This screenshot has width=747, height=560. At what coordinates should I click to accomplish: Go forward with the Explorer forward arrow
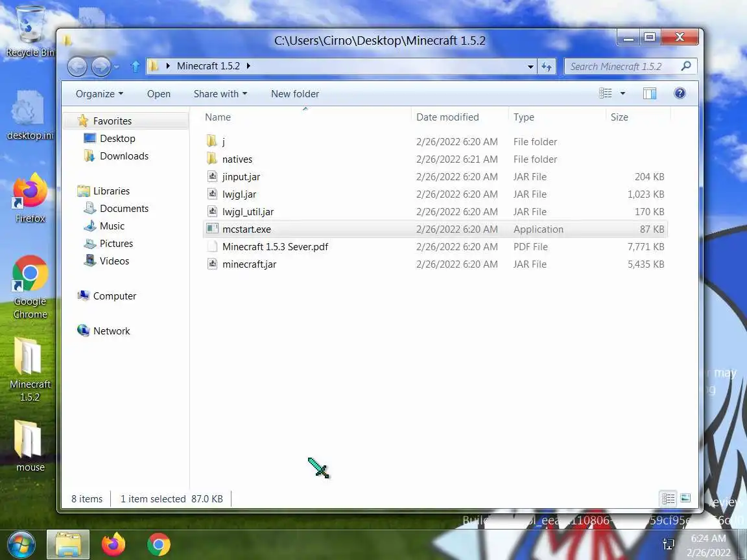point(101,66)
